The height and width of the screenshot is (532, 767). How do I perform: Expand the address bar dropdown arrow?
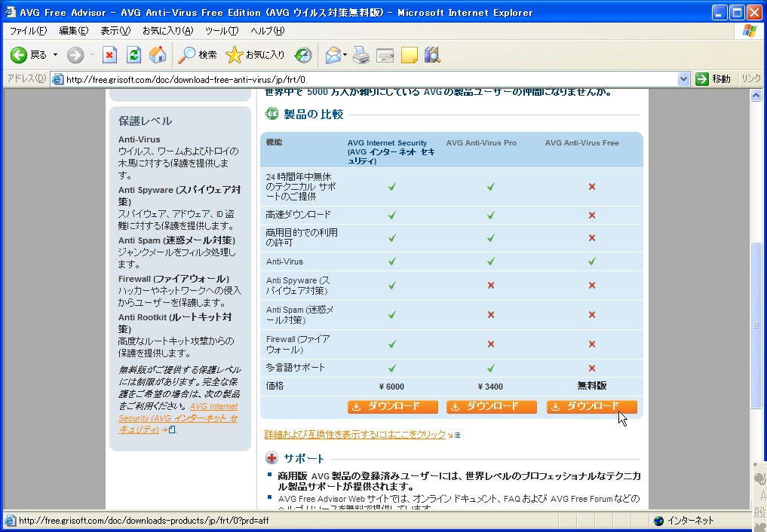683,79
